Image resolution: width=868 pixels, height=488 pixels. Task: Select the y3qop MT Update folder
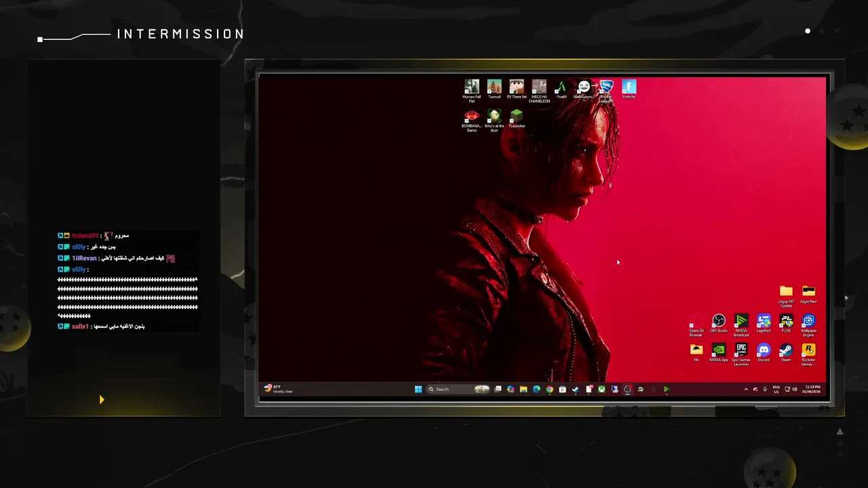786,296
